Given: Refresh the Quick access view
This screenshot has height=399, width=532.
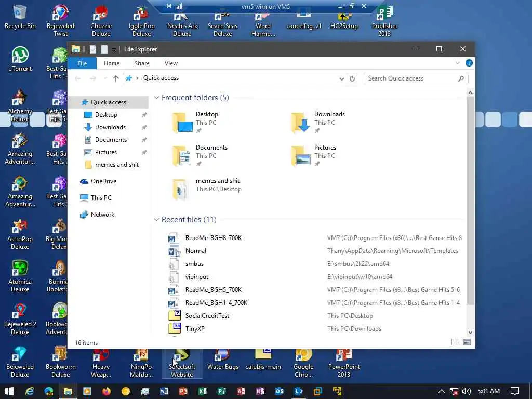Looking at the screenshot, I should 352,79.
